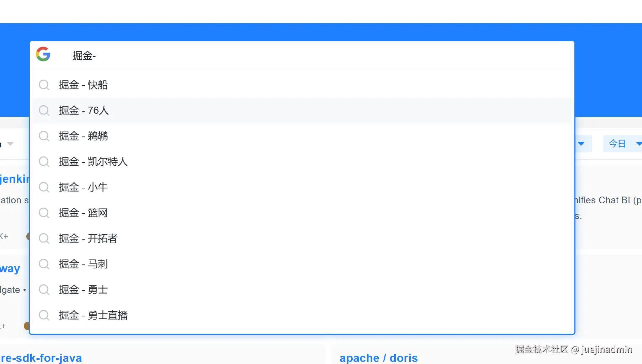
Task: Click the search icon beside 掘金 - 篮网
Action: [44, 213]
